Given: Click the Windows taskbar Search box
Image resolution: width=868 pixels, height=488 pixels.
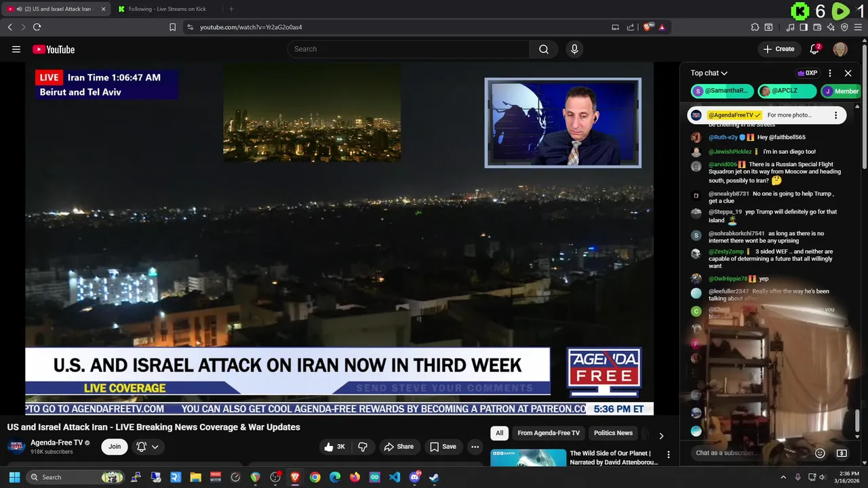Looking at the screenshot, I should 76,477.
